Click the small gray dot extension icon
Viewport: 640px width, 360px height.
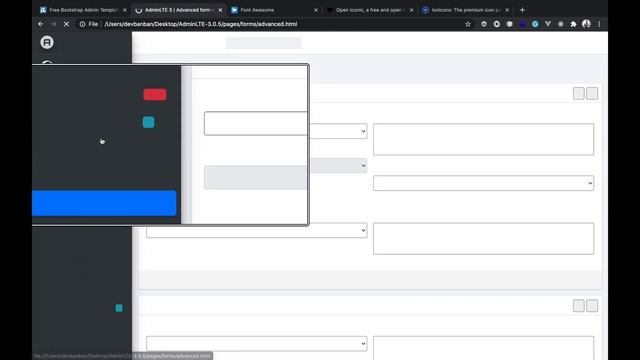pos(560,24)
